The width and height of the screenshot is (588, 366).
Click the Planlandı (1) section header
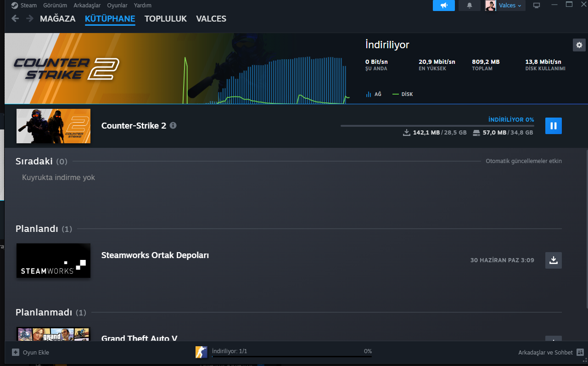(44, 229)
